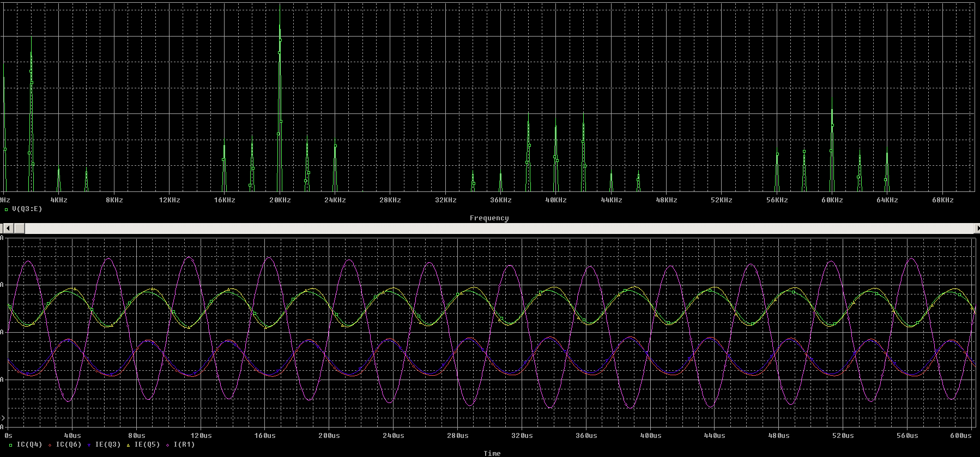The height and width of the screenshot is (457, 980).
Task: Select the V(Q3:E) trace label
Action: pyautogui.click(x=27, y=209)
